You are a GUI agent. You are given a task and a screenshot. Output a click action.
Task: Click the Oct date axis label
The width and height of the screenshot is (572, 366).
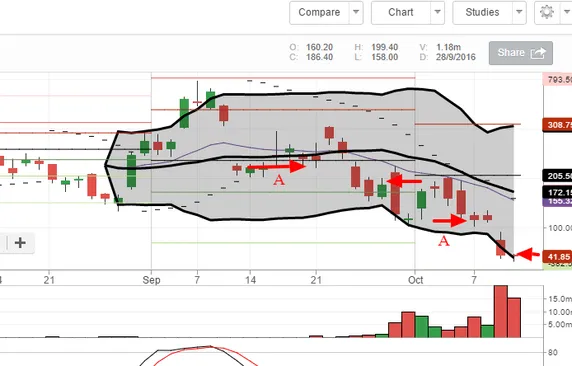416,280
